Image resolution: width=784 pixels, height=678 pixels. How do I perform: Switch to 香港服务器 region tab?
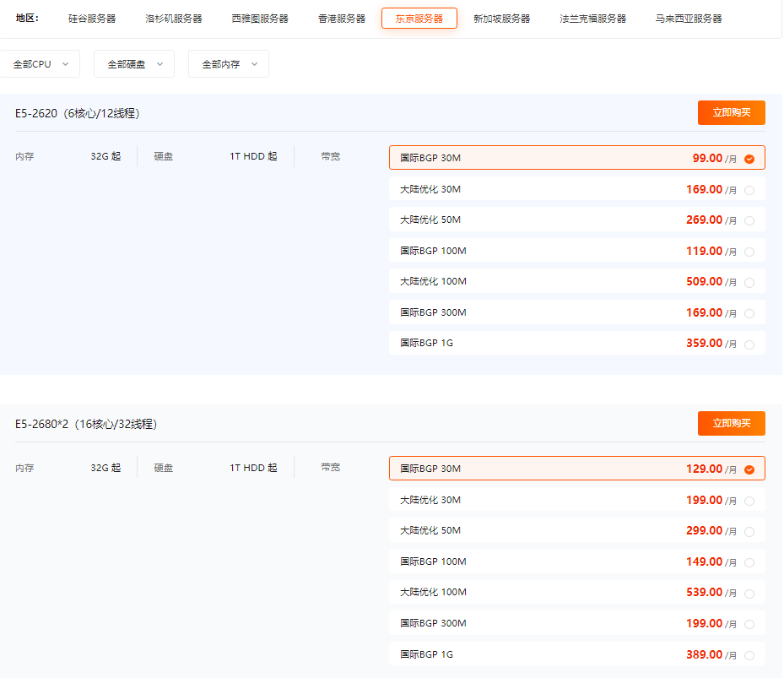(342, 19)
